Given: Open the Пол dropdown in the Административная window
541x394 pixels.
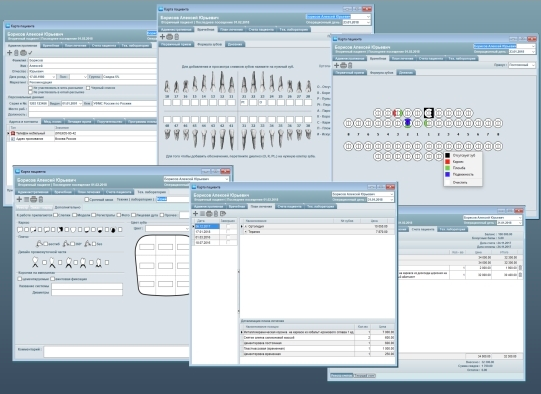Looking at the screenshot, I should (85, 77).
